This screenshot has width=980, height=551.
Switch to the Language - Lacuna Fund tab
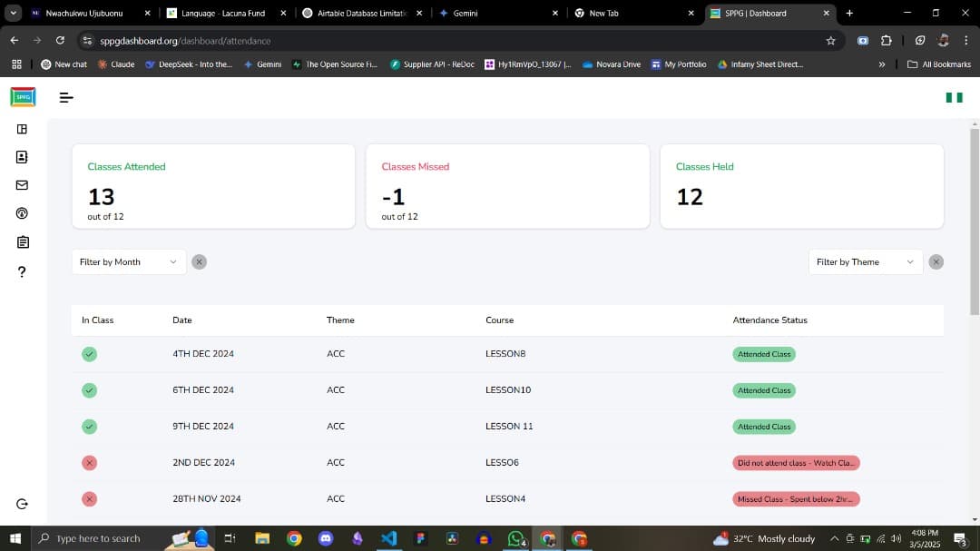tap(226, 13)
